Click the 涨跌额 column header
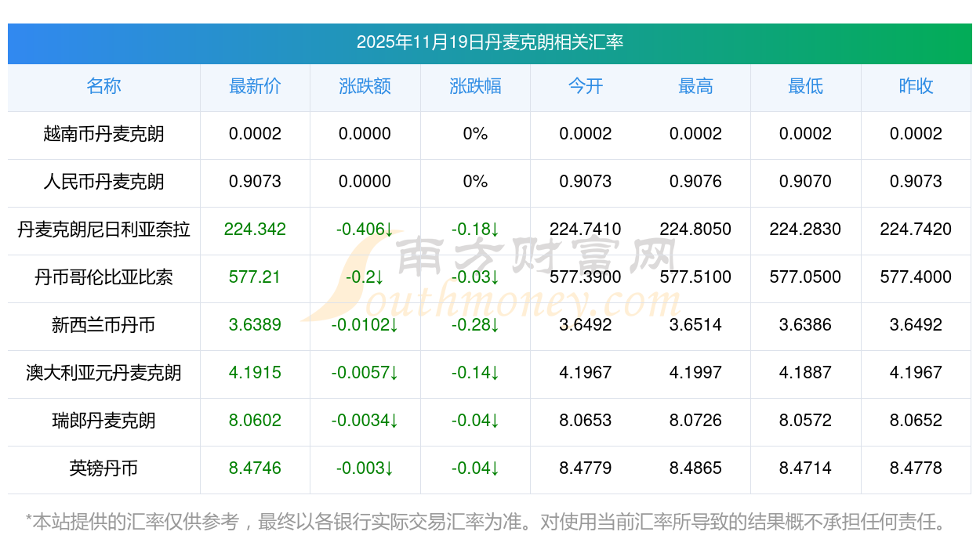Viewport: 980px width, 546px height. click(x=365, y=86)
